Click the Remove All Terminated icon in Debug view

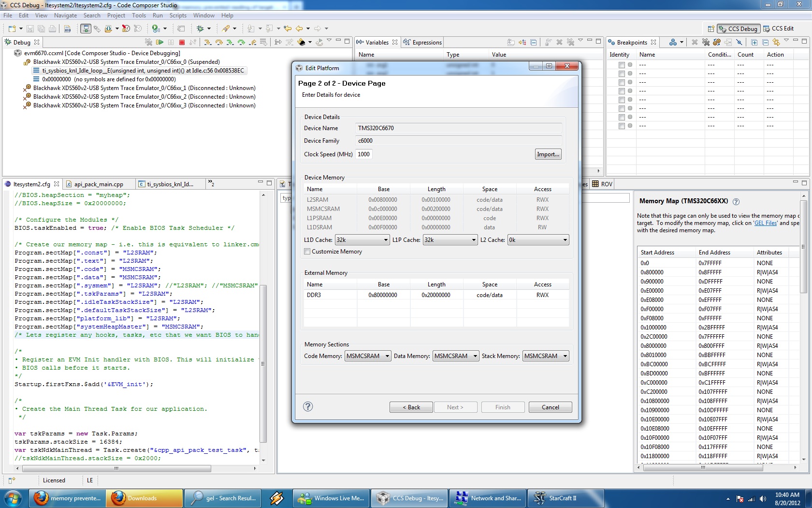tap(148, 42)
